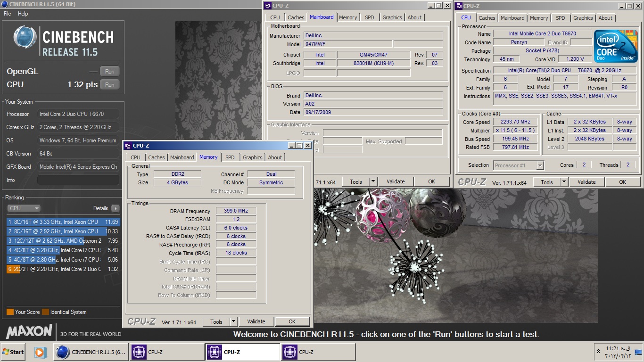Switch to Memory tab in right CPU-Z window
Screen dimensions: 644x362
click(539, 18)
